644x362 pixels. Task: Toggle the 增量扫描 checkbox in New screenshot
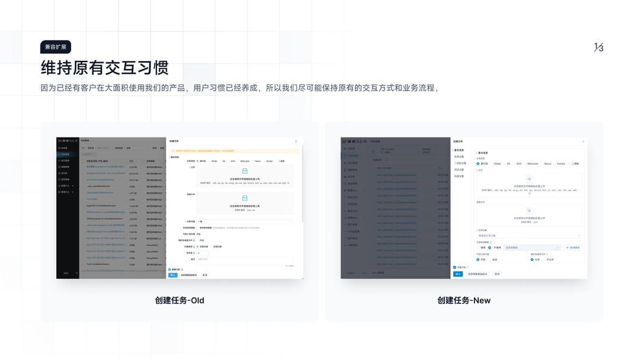tap(454, 267)
